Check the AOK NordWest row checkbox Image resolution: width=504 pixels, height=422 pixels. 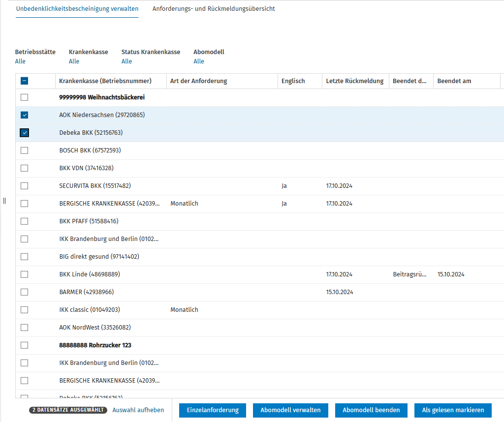pos(25,328)
